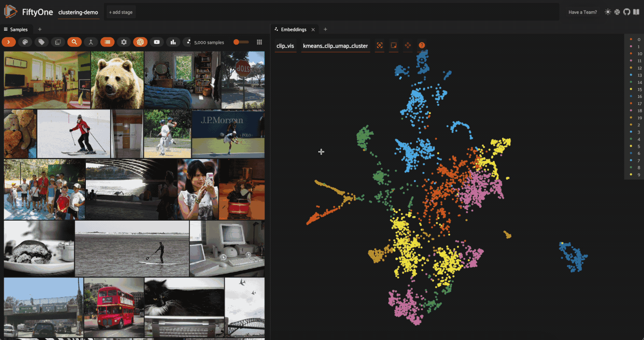Screen dimensions: 644x340
Task: Click the 5,000 samples count
Action: click(209, 42)
